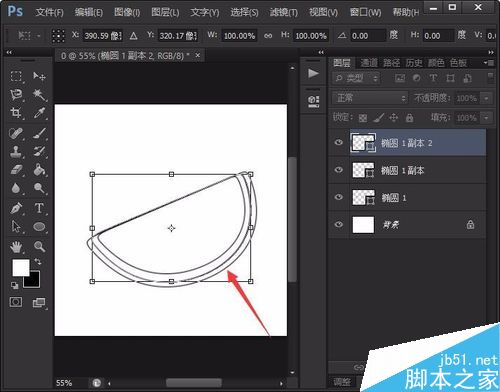Open the 不透明度 opacity dropdown arrow

(486, 98)
